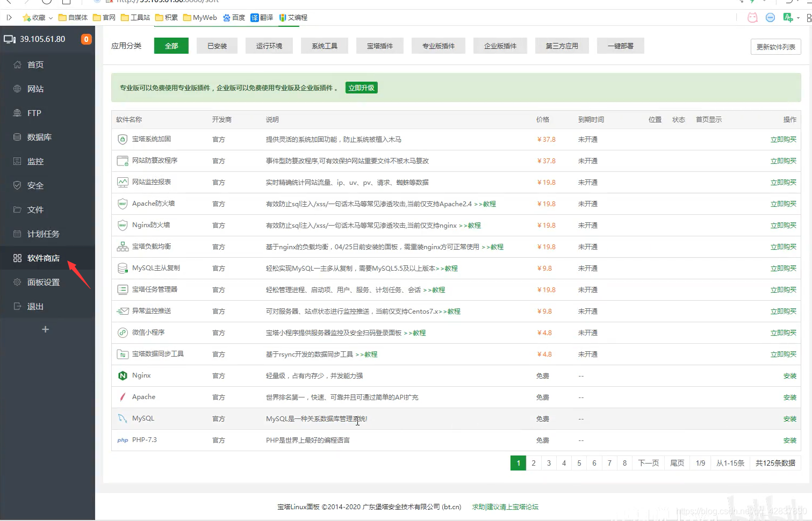Click 安装 link for Apache
812x521 pixels.
pyautogui.click(x=790, y=397)
